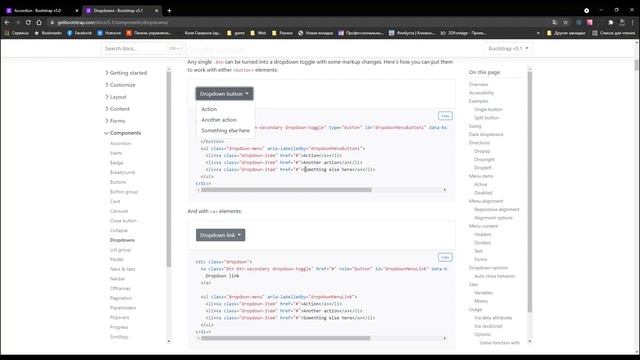Click the browser Forward arrow

click(x=18, y=22)
